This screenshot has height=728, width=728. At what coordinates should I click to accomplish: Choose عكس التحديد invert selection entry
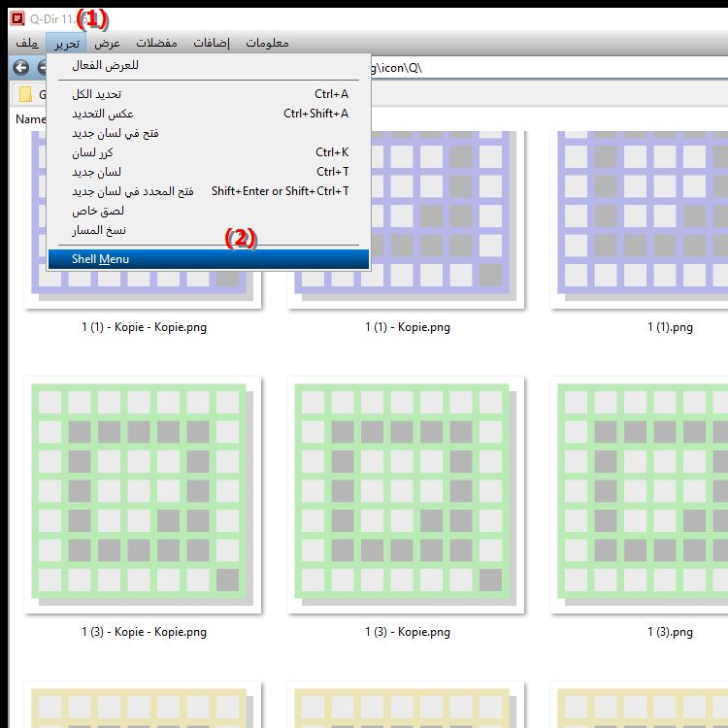click(x=209, y=114)
